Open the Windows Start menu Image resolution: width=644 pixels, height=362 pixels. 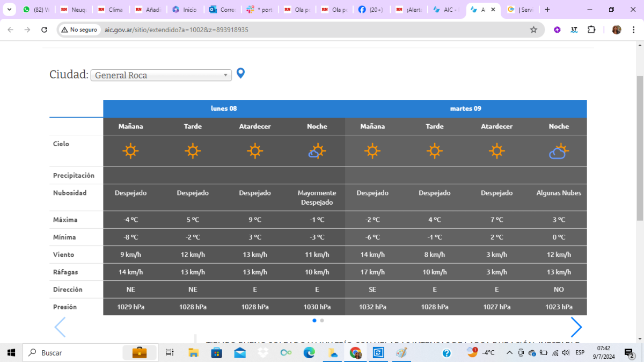tap(11, 353)
